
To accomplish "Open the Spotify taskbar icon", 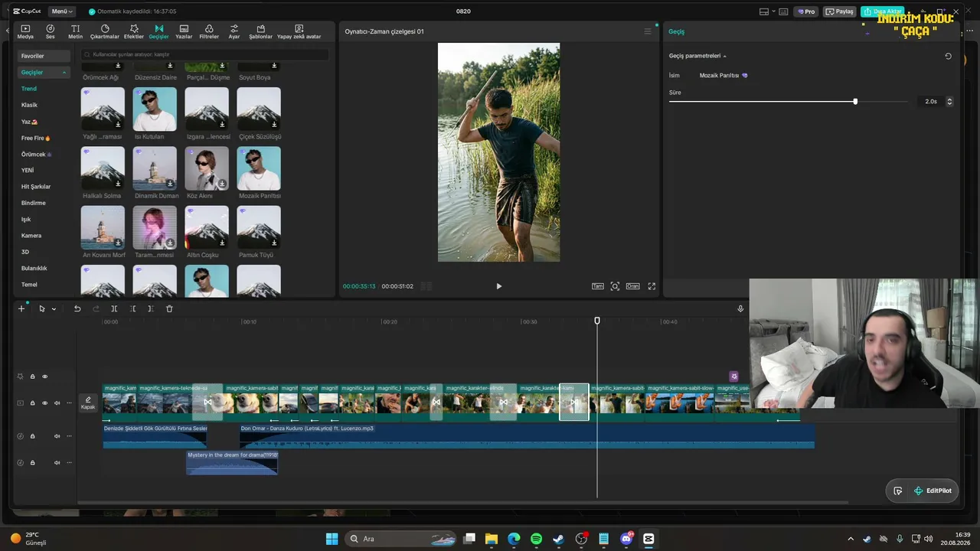I will click(536, 539).
